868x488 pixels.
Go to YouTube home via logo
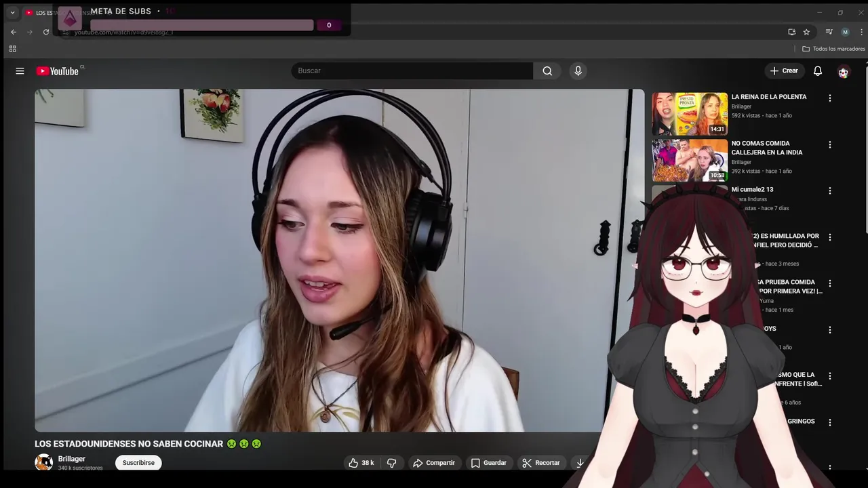click(58, 71)
